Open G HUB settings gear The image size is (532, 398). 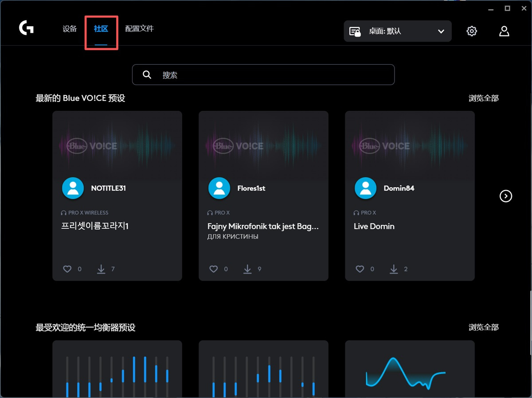click(471, 31)
